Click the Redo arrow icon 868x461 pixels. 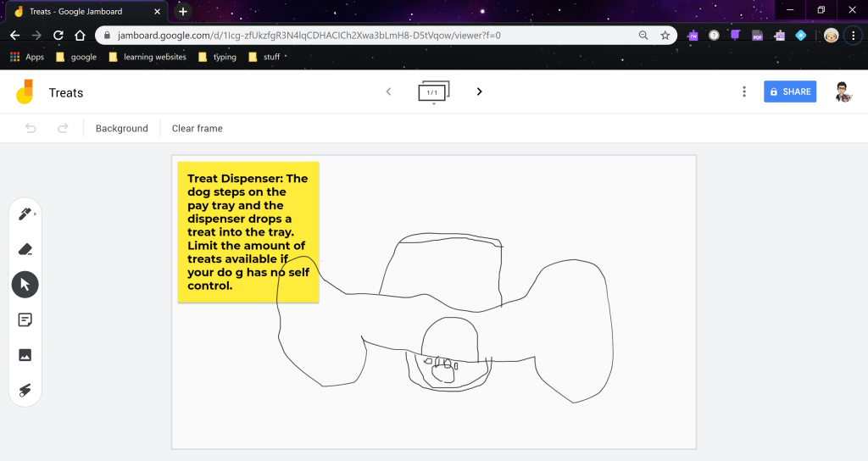pyautogui.click(x=62, y=128)
